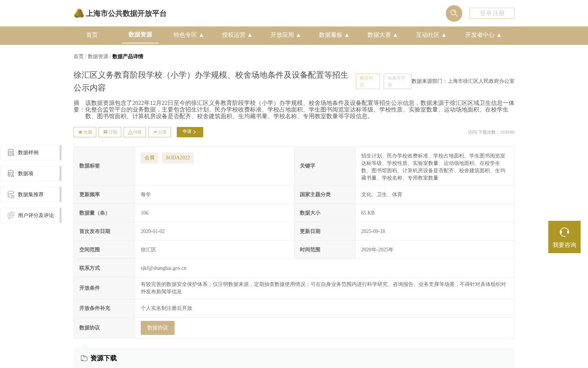This screenshot has width=588, height=368.
Task: Click the 我要咨询 headset icon
Action: click(x=564, y=232)
